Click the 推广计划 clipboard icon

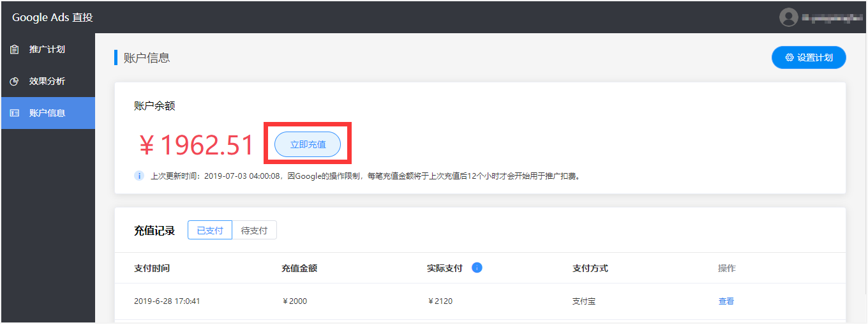click(15, 50)
